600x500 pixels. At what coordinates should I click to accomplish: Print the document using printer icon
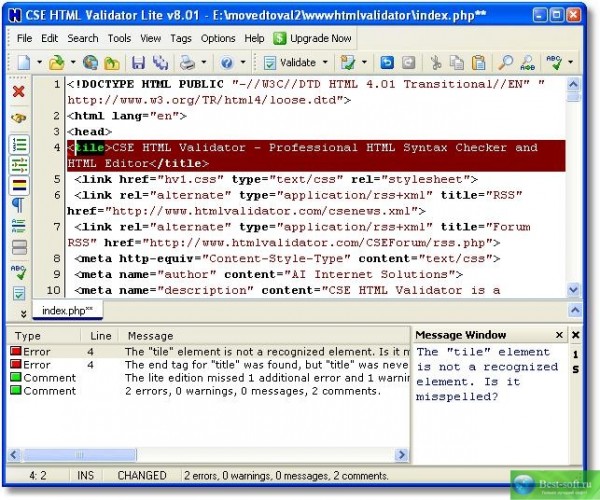(188, 62)
